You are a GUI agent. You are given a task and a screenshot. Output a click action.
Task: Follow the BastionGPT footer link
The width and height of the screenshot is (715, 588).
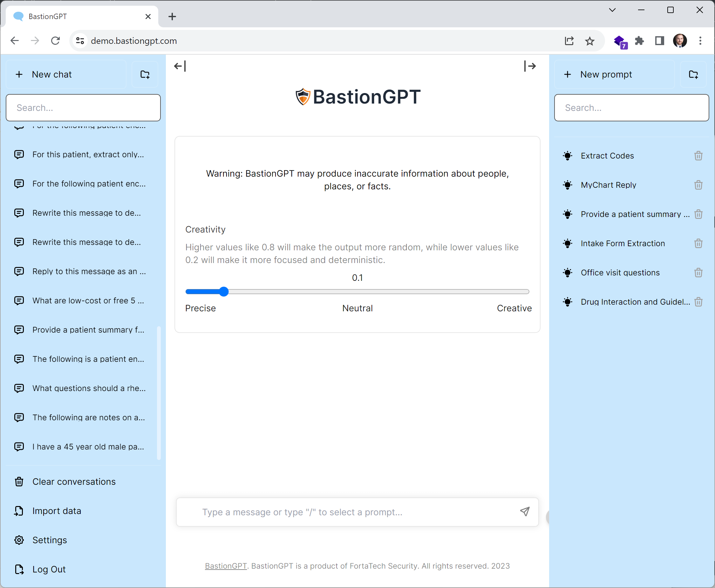(226, 566)
